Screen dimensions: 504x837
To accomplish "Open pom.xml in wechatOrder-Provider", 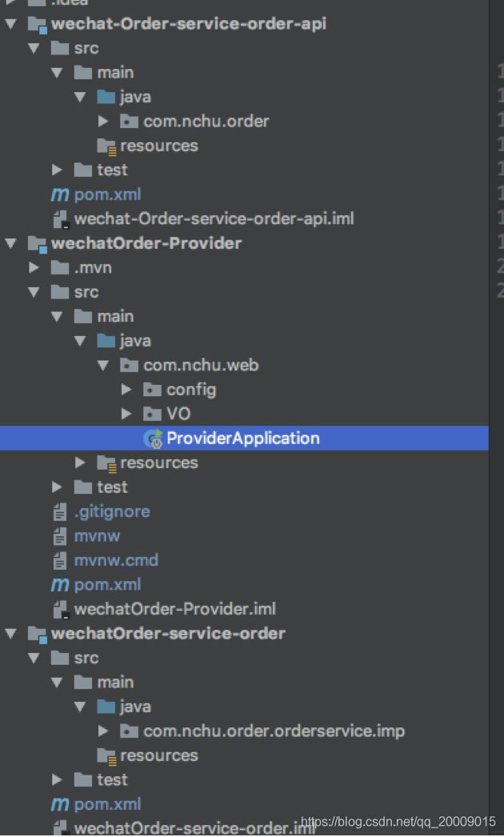I will pos(107,585).
